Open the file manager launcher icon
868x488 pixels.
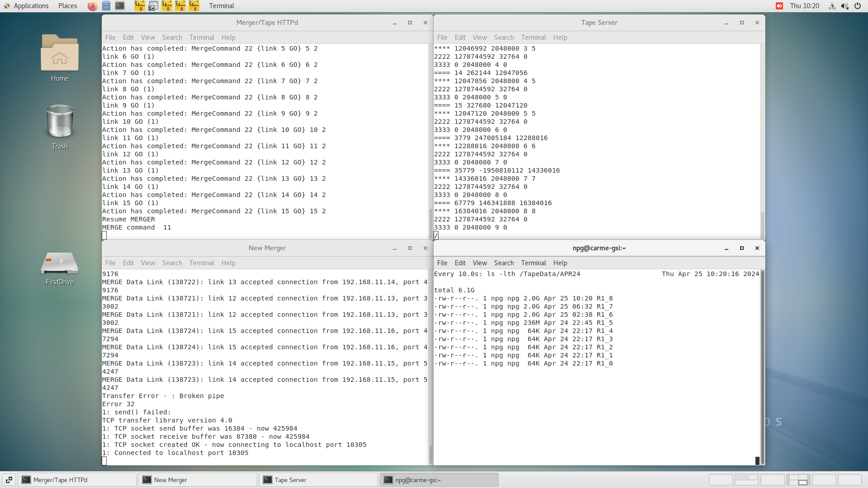click(x=106, y=6)
